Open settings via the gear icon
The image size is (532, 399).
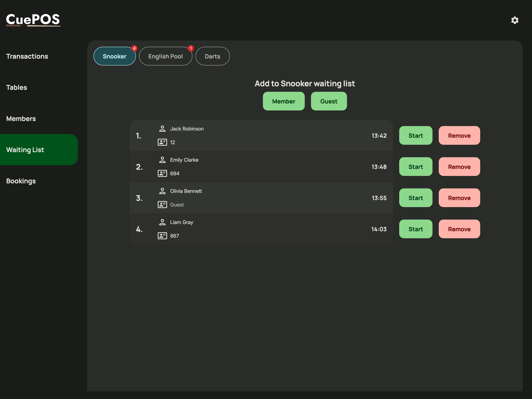(515, 20)
